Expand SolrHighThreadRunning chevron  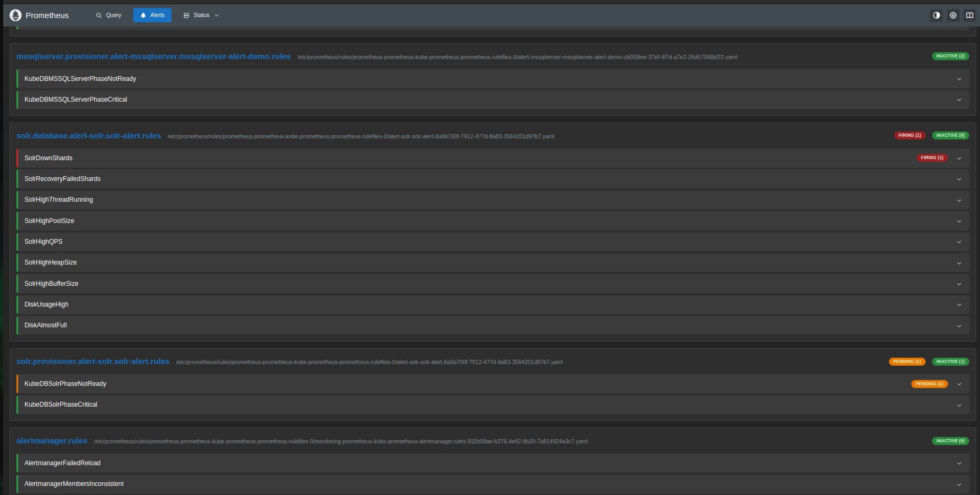coord(959,200)
